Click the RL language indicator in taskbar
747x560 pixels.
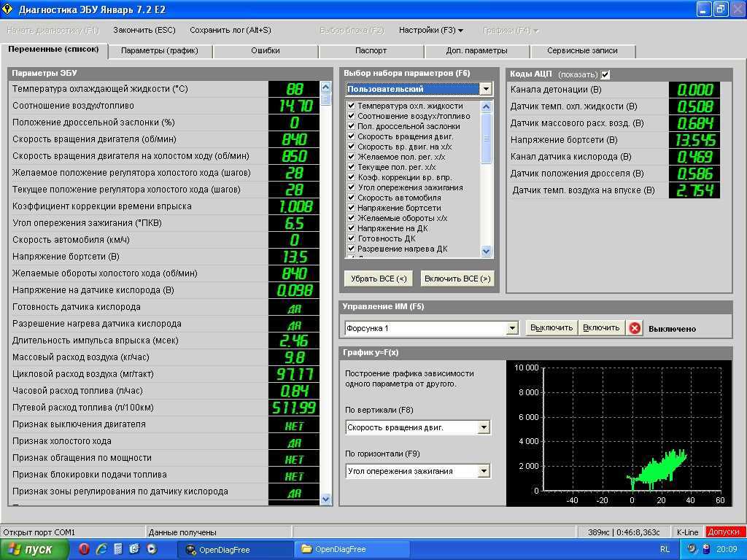tap(665, 550)
